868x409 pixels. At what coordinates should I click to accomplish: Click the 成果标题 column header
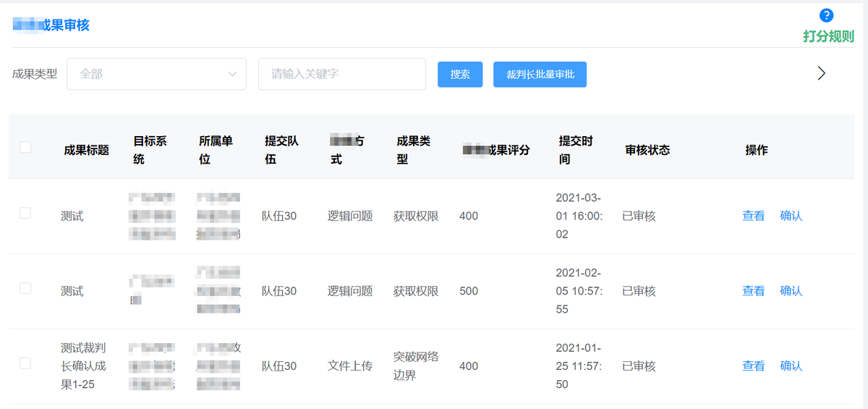click(87, 151)
